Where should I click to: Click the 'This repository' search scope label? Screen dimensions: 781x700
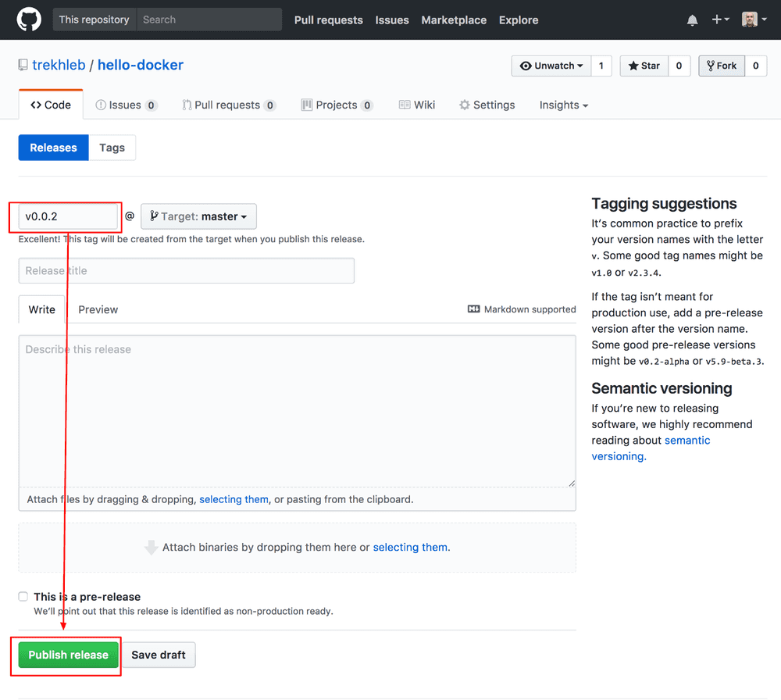coord(95,20)
